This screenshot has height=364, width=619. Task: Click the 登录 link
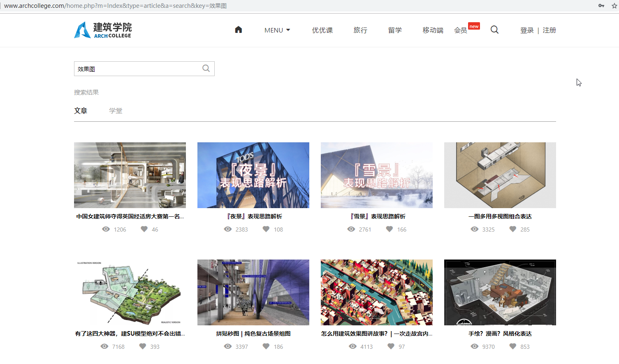tap(527, 30)
